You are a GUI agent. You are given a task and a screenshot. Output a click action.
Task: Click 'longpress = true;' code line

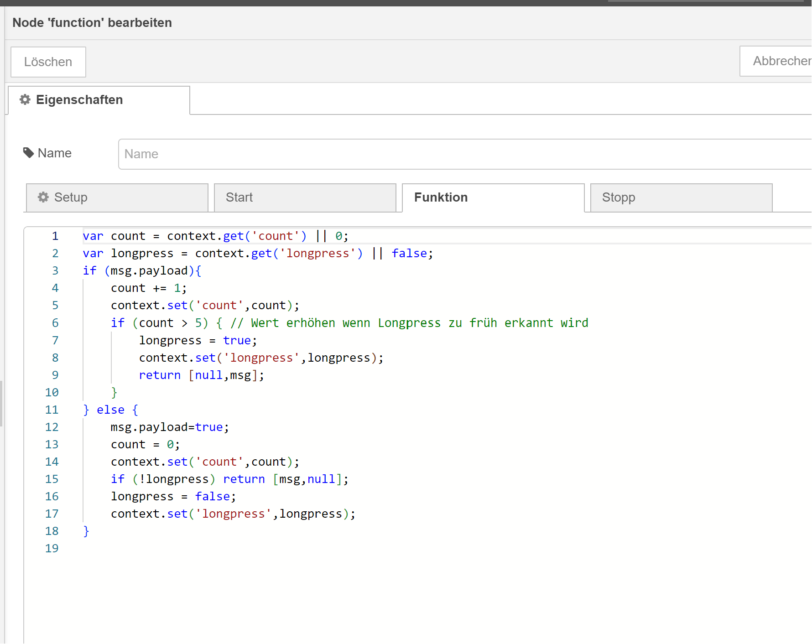coord(198,341)
